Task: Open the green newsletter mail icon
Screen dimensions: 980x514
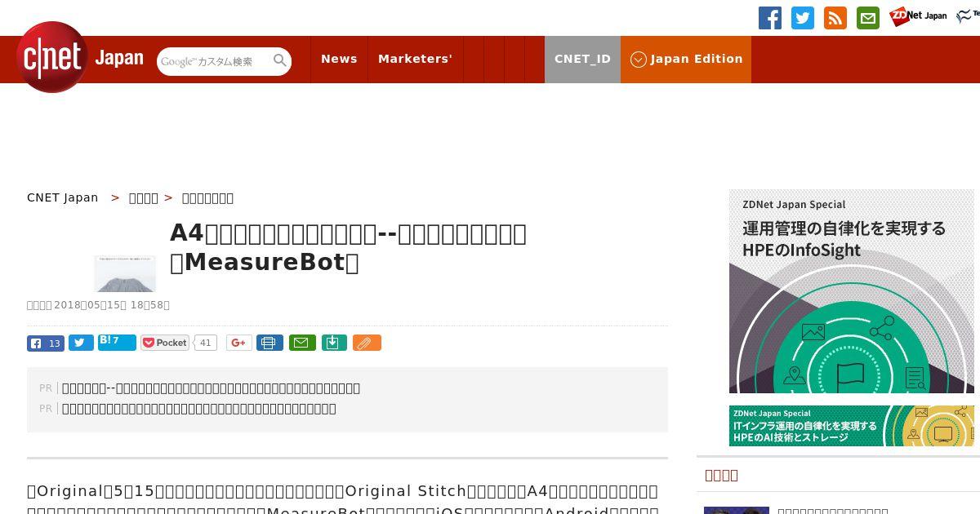Action: pyautogui.click(x=868, y=17)
